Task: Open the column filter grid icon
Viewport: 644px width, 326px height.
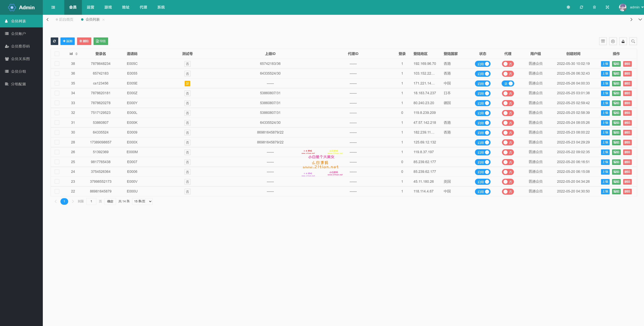Action: [603, 41]
